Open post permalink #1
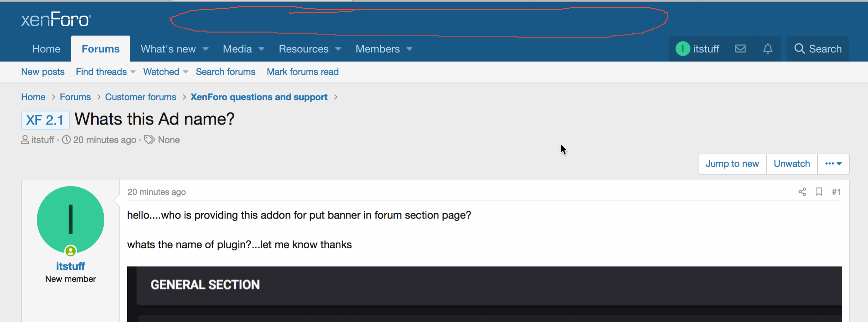Image resolution: width=868 pixels, height=322 pixels. click(x=836, y=192)
